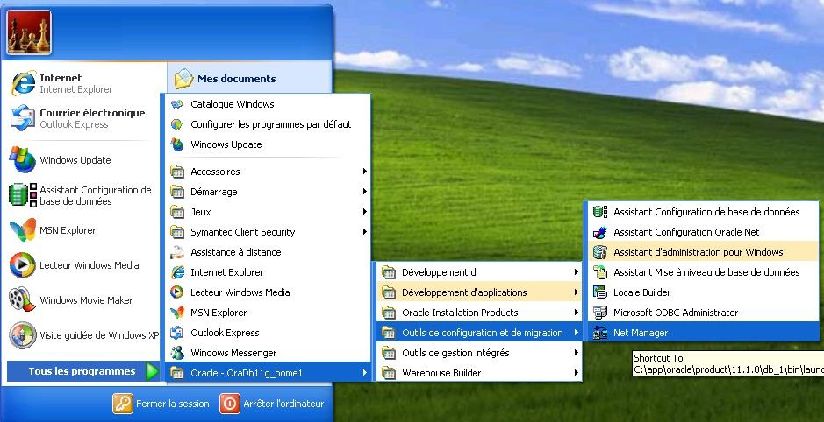
Task: Click the Windows Messenger icon
Action: click(177, 353)
